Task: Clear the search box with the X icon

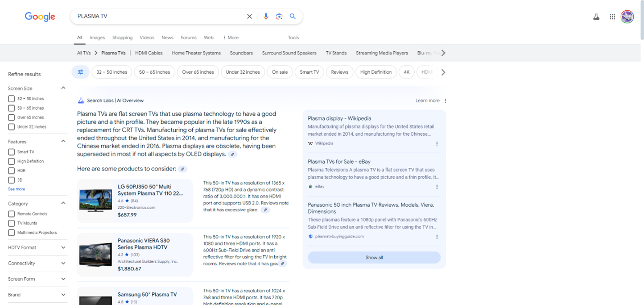Action: tap(249, 16)
